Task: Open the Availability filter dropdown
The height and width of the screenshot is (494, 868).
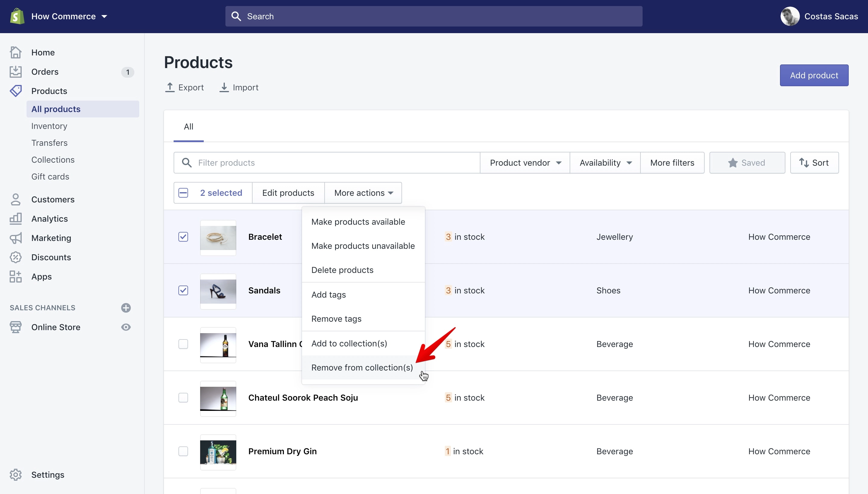Action: (605, 163)
